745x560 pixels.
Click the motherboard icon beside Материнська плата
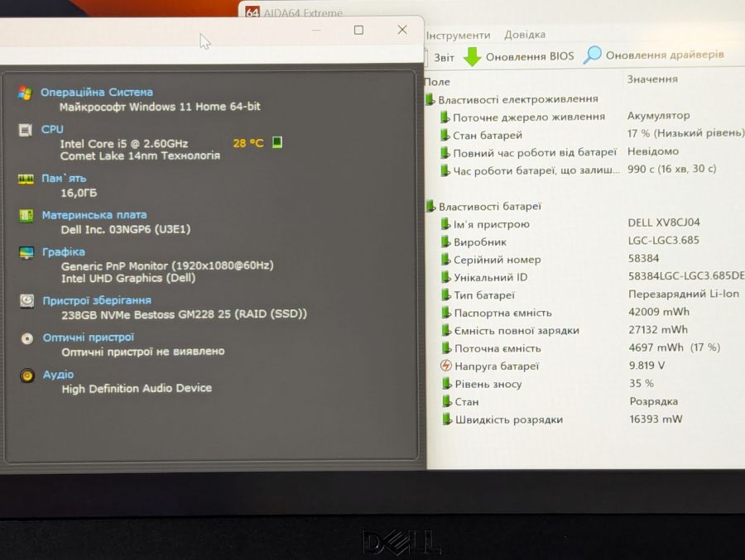(26, 216)
